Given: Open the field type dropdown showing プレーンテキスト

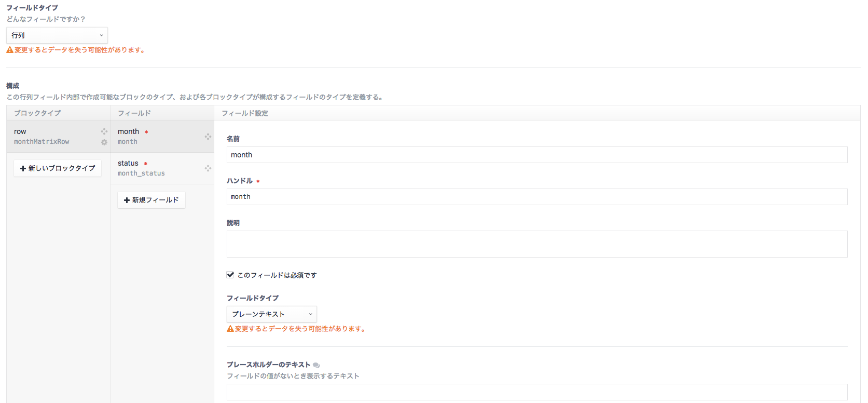Looking at the screenshot, I should click(x=272, y=314).
